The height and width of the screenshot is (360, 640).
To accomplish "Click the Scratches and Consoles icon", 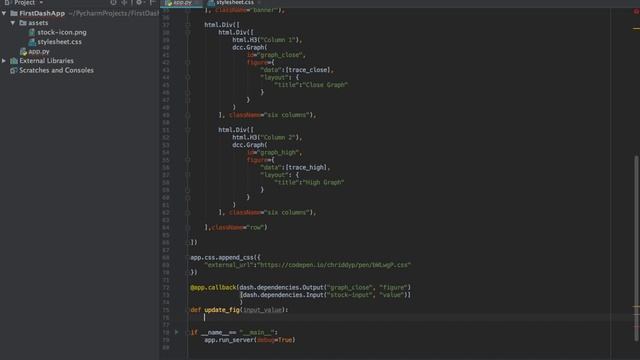I will (x=14, y=70).
